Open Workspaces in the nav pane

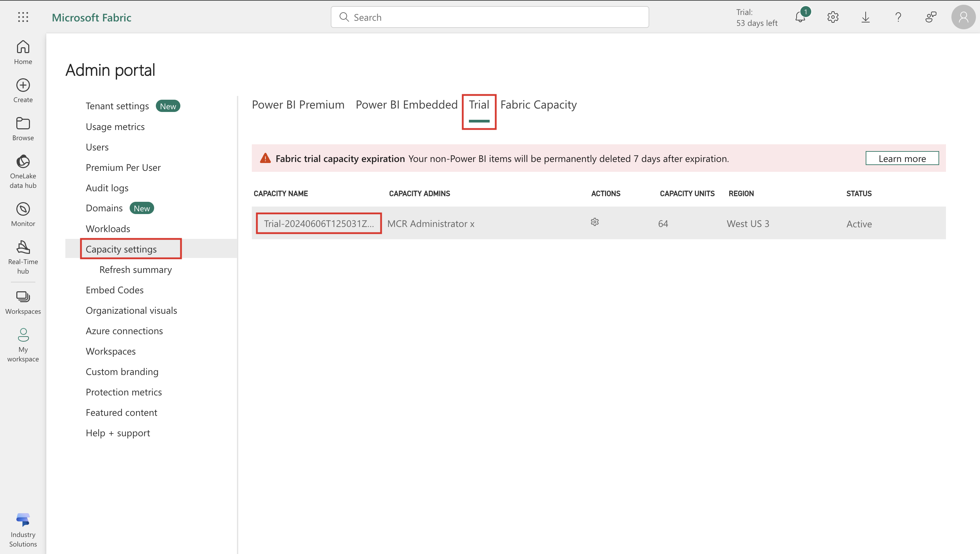tap(23, 303)
